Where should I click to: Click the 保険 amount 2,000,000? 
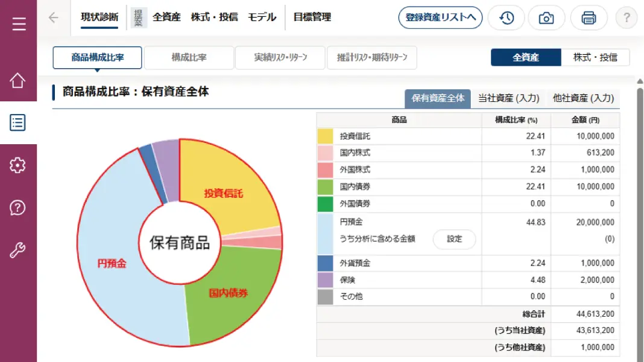tap(597, 280)
